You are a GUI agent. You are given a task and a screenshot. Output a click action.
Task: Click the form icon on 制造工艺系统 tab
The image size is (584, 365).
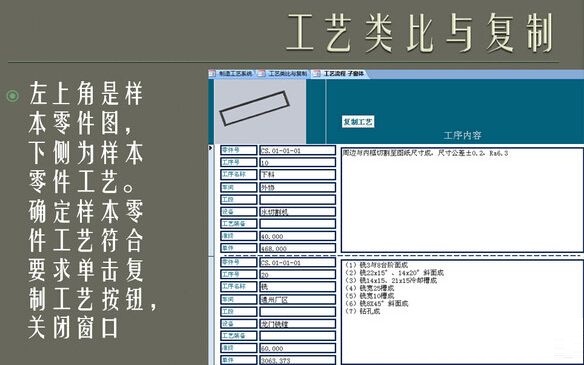[x=212, y=74]
